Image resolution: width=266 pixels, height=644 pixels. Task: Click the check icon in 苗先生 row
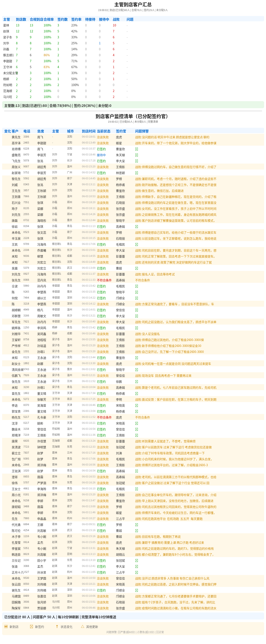[x=137, y=394]
